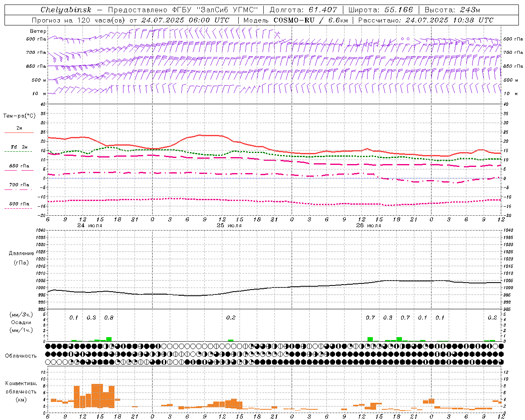Image resolution: width=525 pixels, height=420 pixels.
Task: Click the 'Давление' pressure panel label
Action: tap(21, 253)
